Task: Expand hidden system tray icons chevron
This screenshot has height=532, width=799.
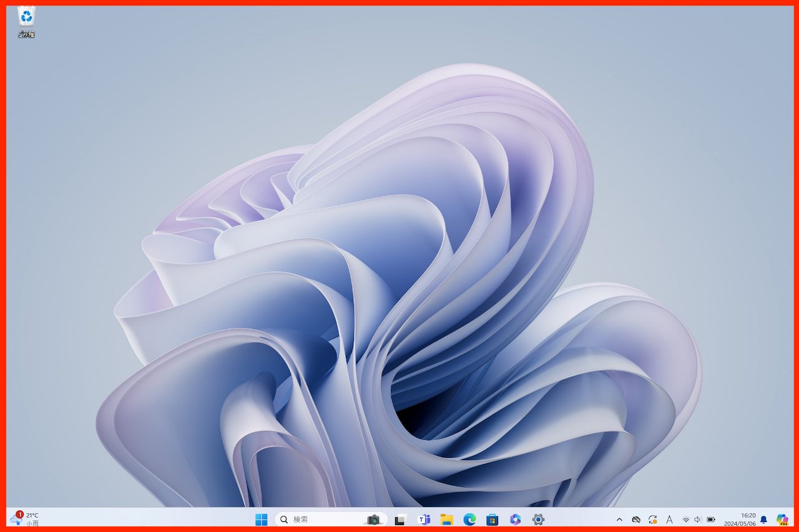Action: click(x=619, y=519)
